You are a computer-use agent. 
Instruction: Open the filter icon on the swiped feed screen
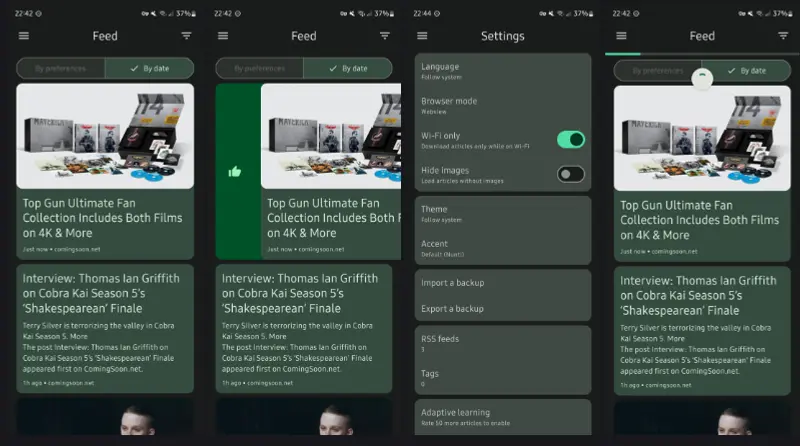click(x=385, y=36)
